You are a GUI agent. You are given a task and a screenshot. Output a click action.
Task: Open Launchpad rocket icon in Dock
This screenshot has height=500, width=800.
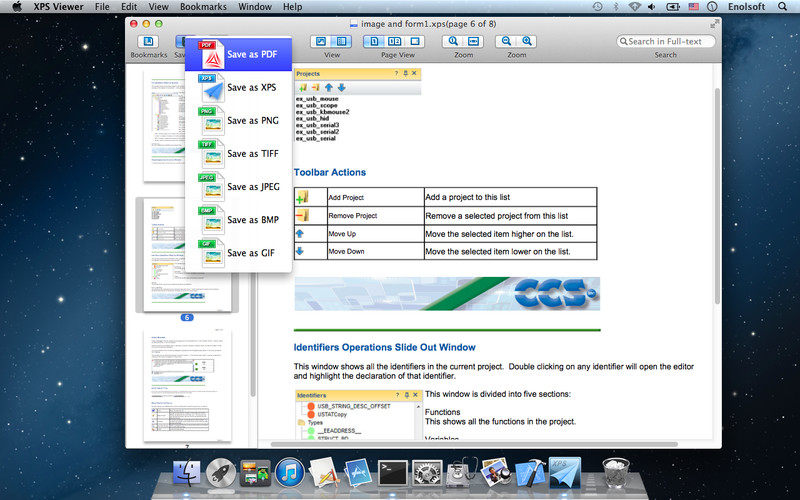221,472
